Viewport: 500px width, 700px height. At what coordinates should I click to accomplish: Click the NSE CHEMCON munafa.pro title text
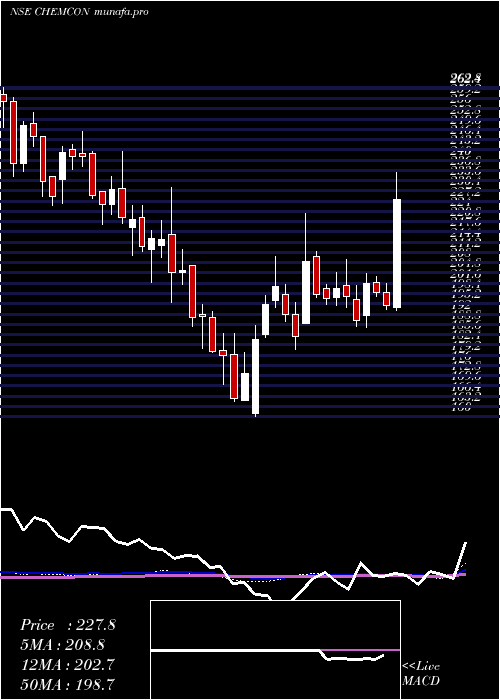click(x=79, y=12)
